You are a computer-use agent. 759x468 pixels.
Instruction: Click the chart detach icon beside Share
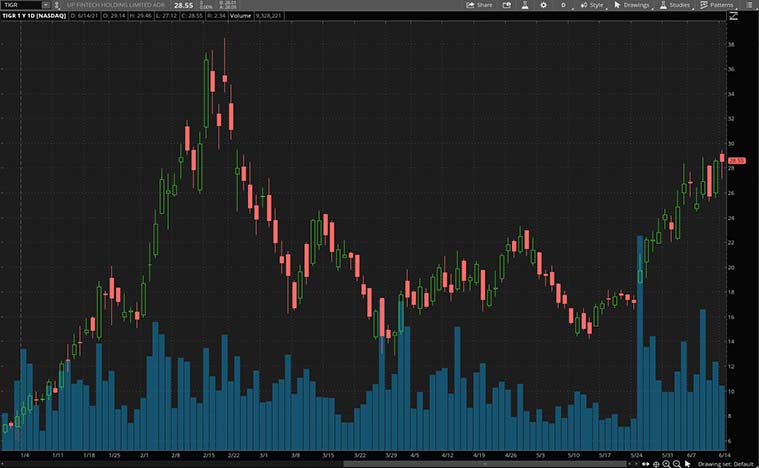(506, 5)
